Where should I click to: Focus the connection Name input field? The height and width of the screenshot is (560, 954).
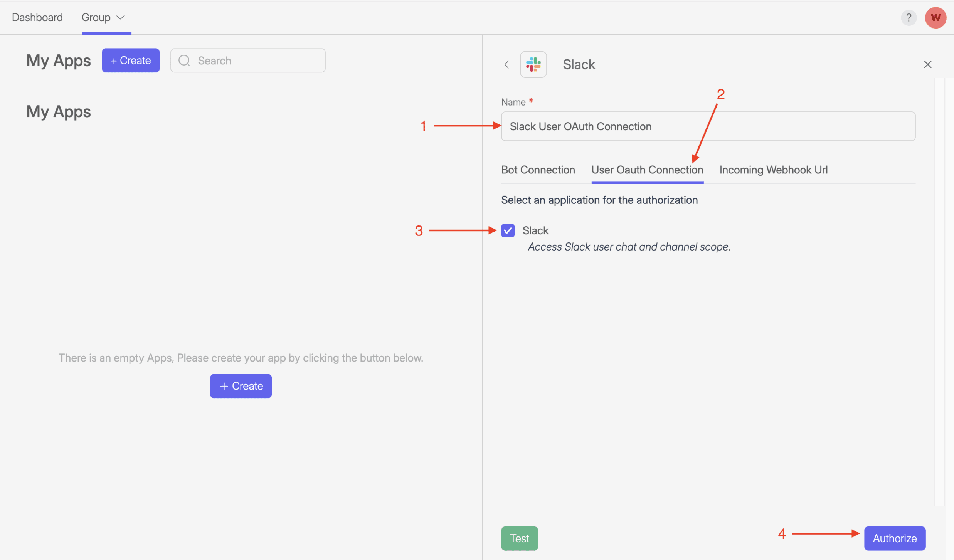(708, 126)
